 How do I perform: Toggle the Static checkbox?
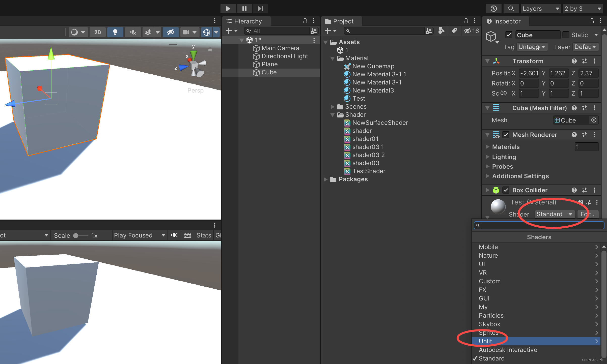[x=566, y=35]
